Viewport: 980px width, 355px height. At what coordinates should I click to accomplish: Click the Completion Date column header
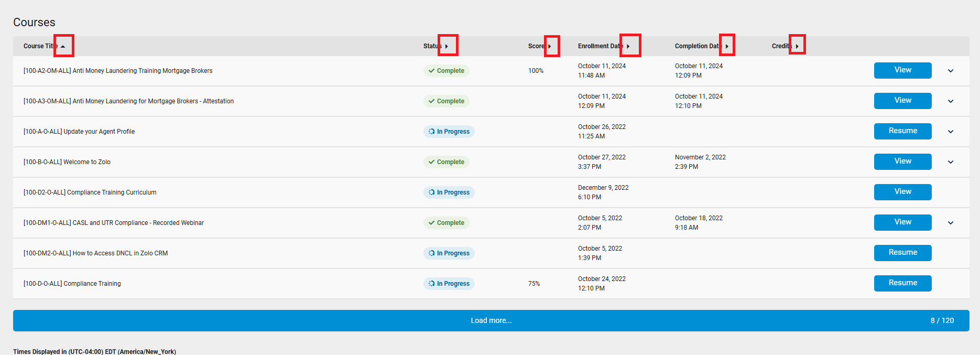(x=698, y=46)
